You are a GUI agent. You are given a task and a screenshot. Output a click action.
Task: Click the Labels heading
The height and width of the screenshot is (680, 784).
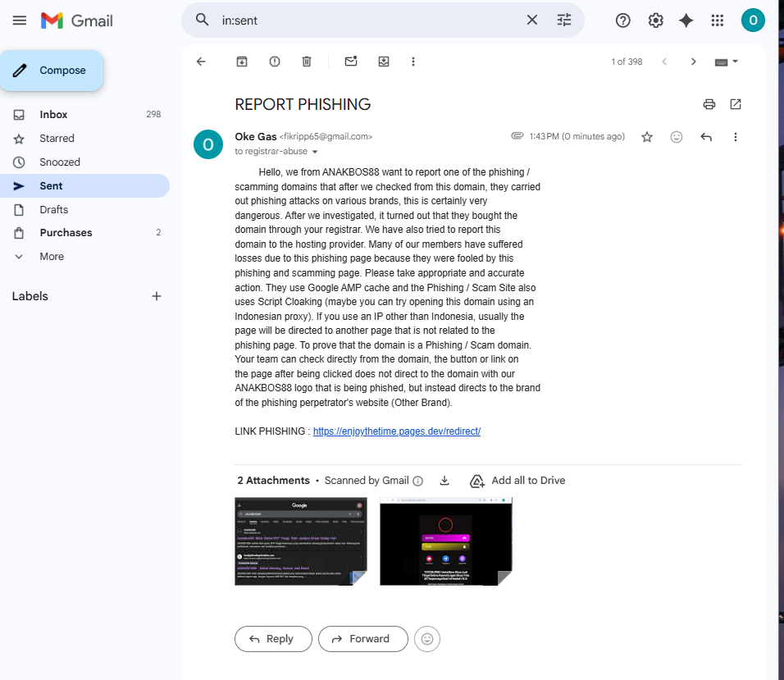[30, 296]
